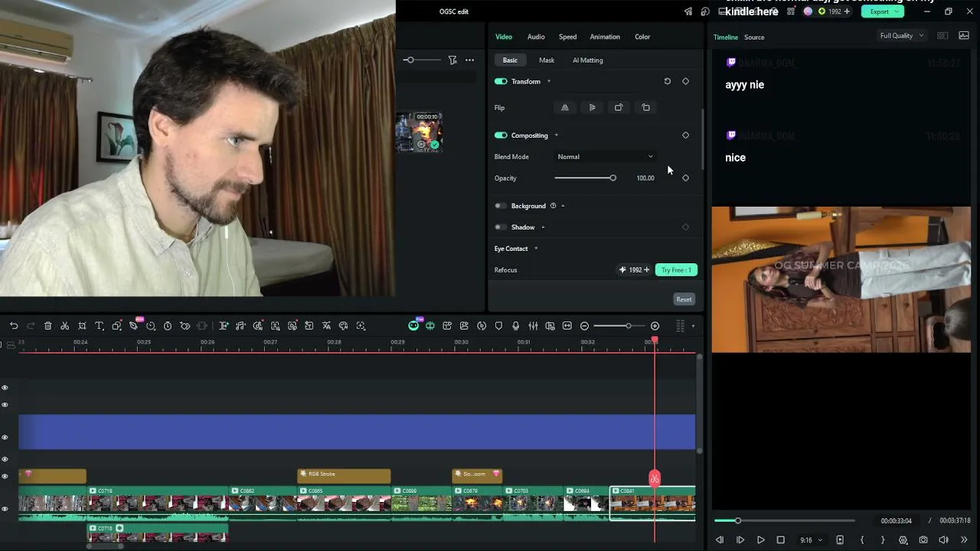The width and height of the screenshot is (980, 551).
Task: Add a marker with shield icon
Action: click(x=498, y=326)
